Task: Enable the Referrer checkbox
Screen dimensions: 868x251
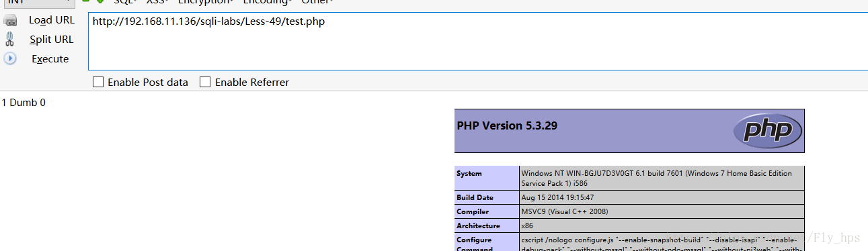Action: (206, 83)
